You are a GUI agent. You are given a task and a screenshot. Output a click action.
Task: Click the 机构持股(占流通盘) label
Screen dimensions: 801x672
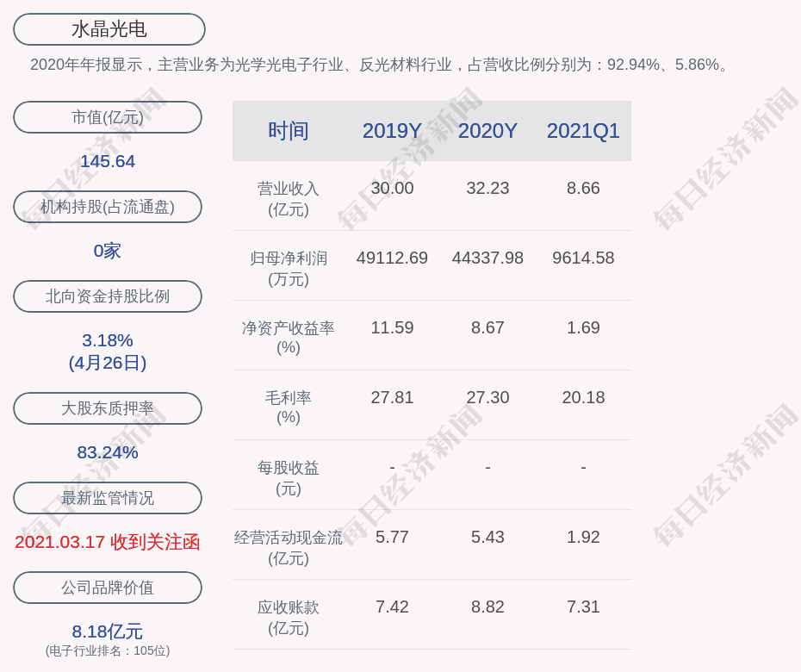[108, 207]
